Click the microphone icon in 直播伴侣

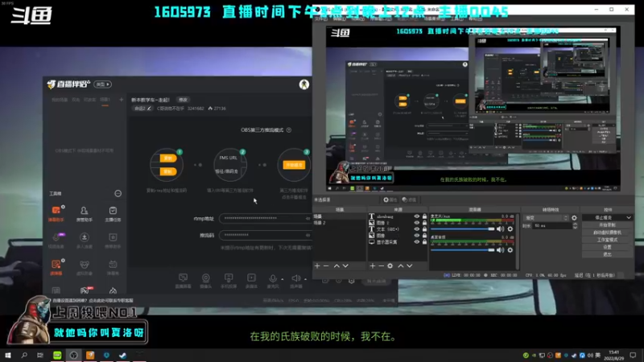[x=273, y=278]
